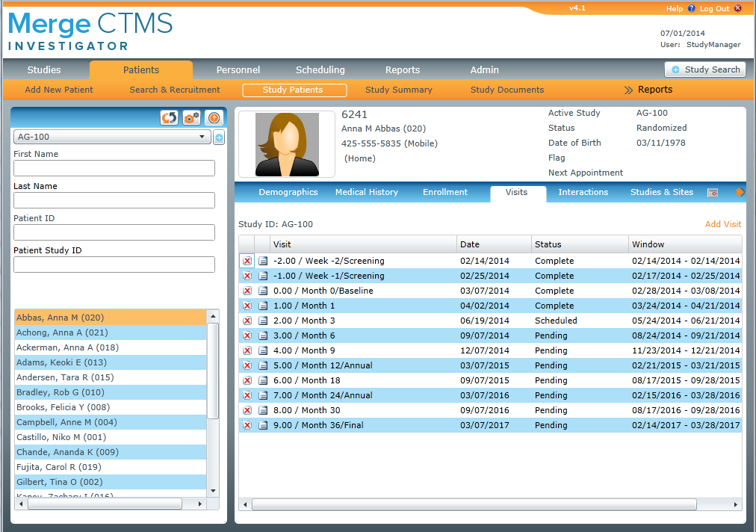Click the refresh search icon in patient panel
This screenshot has width=756, height=532.
point(170,118)
